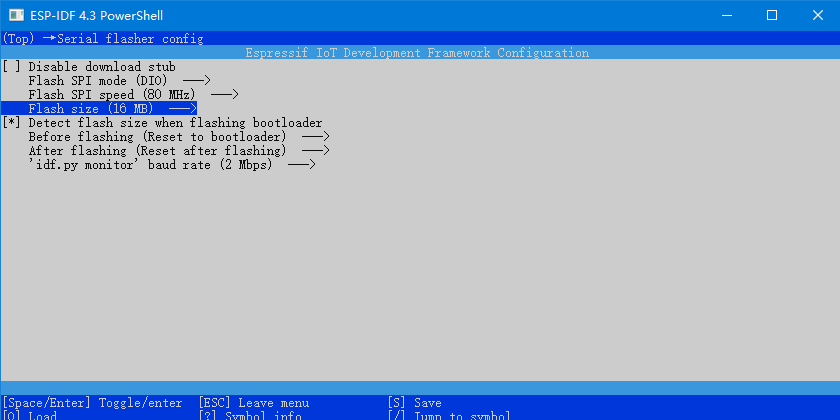Screen dimensions: 840x420
Task: Open the Flash SPI mode (DIO) submenu
Action: 119,81
